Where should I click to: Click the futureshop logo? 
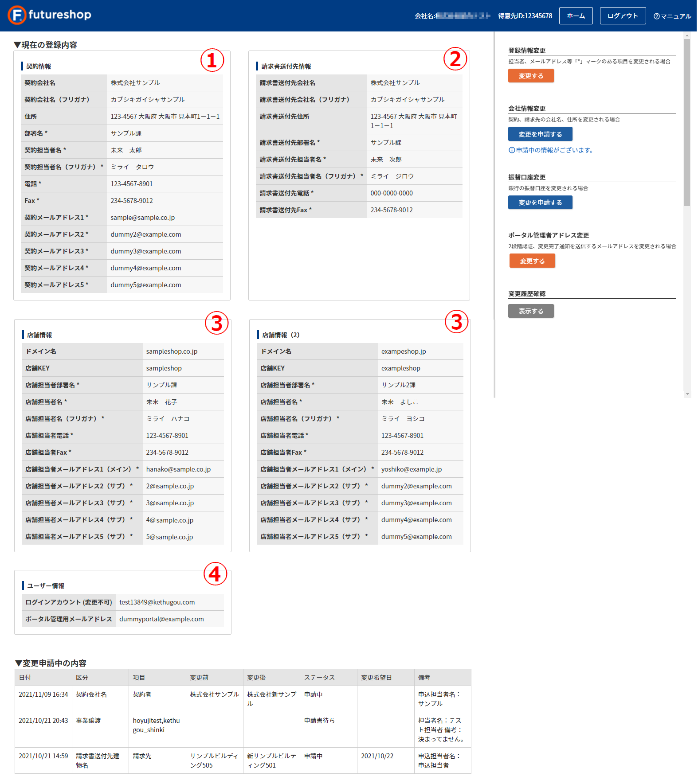click(49, 15)
